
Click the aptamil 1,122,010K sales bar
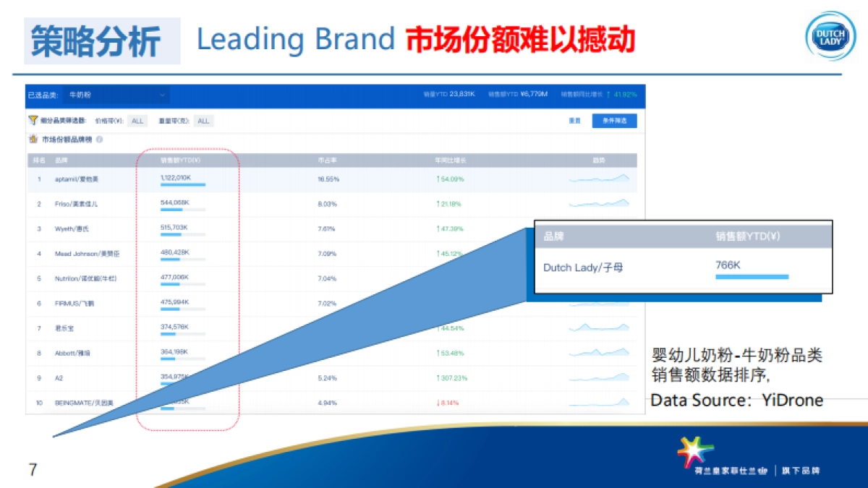[x=183, y=185]
